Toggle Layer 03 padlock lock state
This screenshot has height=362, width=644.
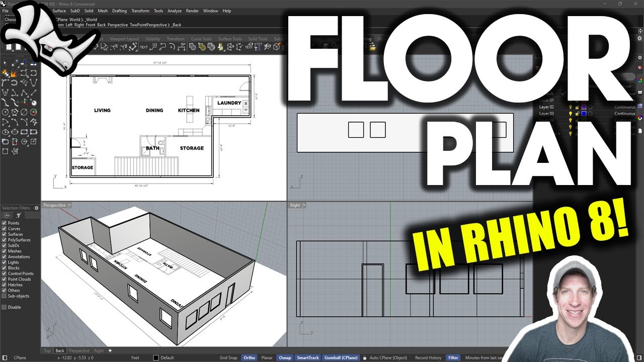click(x=577, y=114)
